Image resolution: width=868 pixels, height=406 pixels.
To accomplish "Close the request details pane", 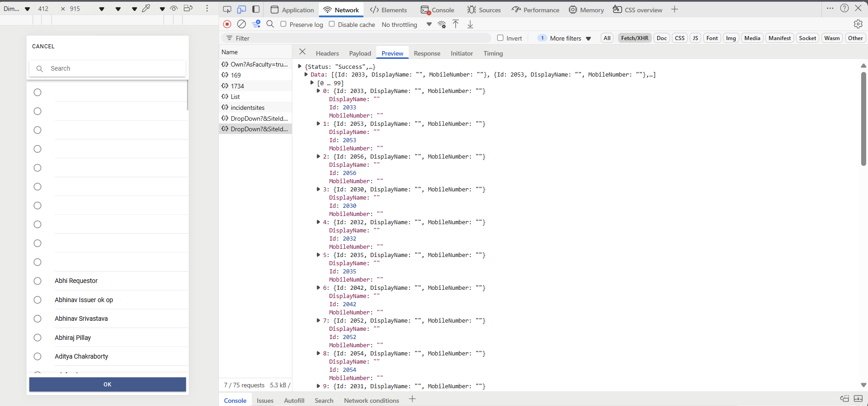I will [302, 52].
